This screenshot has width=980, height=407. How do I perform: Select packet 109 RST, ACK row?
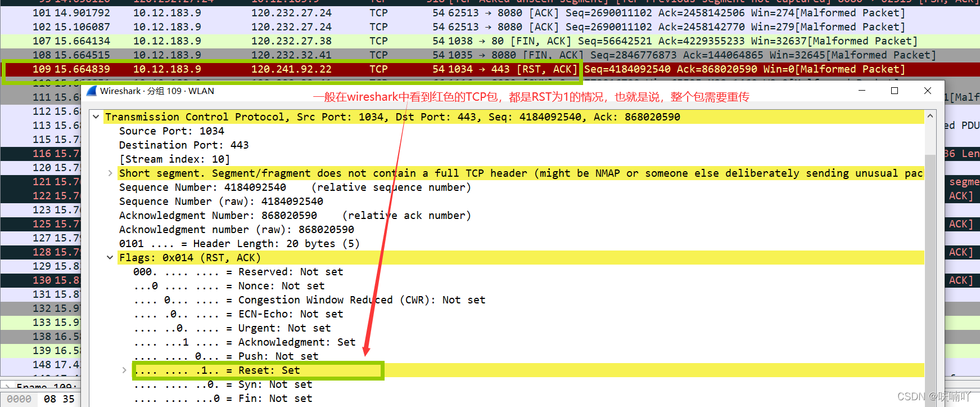pyautogui.click(x=490, y=69)
